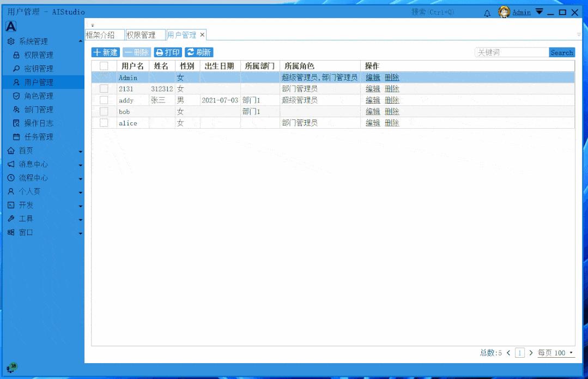
Task: Check the checkbox for user addy
Action: (x=104, y=100)
